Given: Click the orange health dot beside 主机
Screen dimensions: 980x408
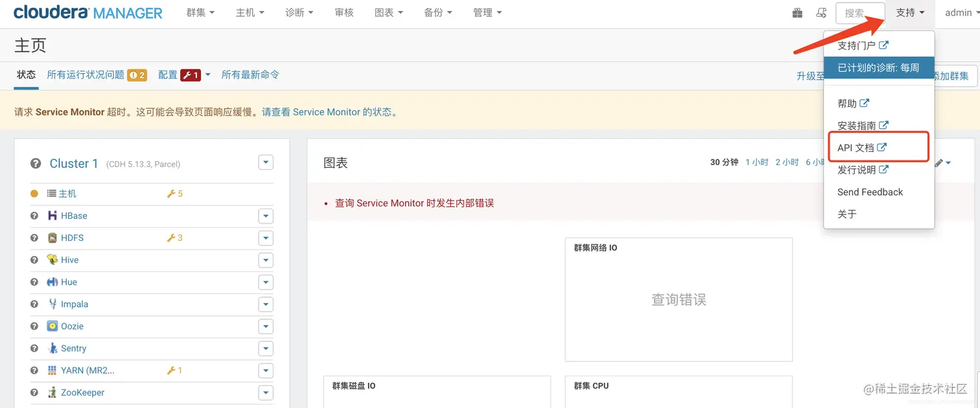Looking at the screenshot, I should (34, 194).
